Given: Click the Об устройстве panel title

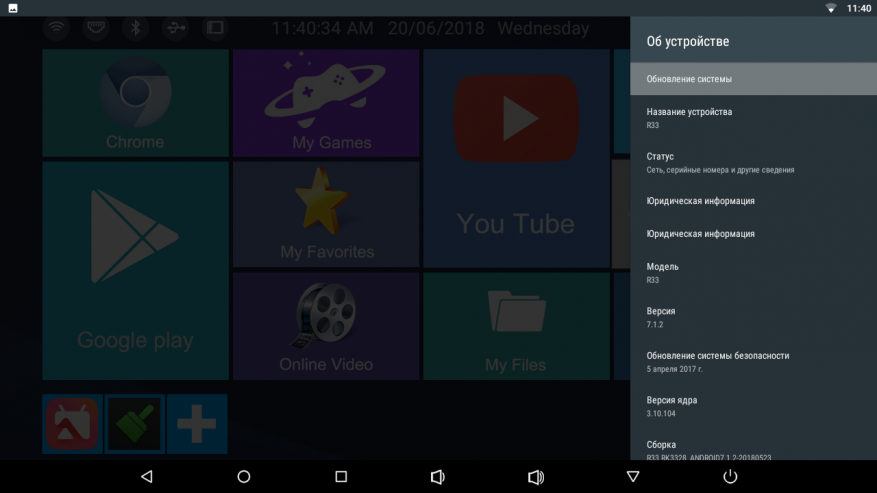Looking at the screenshot, I should [x=687, y=41].
